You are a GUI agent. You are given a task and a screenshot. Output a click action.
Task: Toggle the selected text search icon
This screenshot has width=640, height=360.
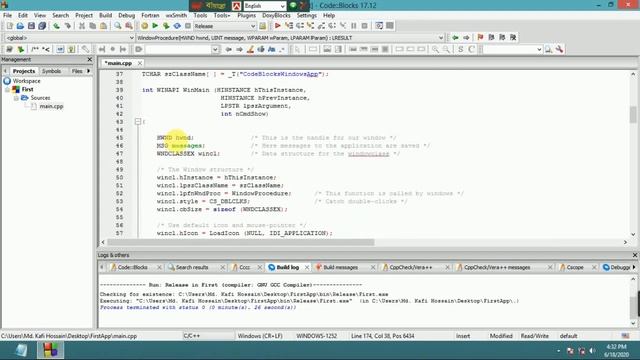[x=261, y=49]
